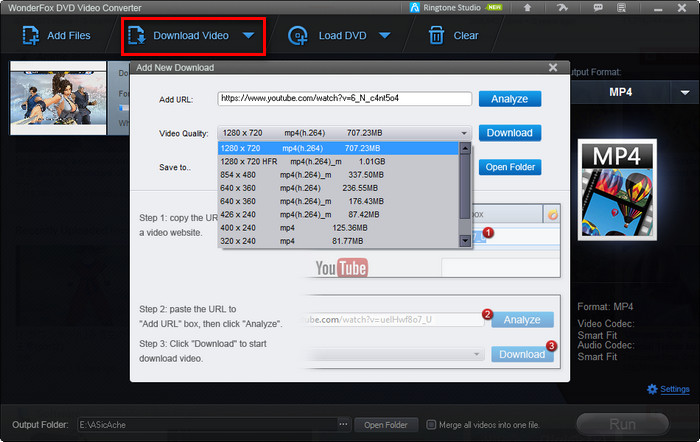Click the video thumbnail in file list

point(58,98)
